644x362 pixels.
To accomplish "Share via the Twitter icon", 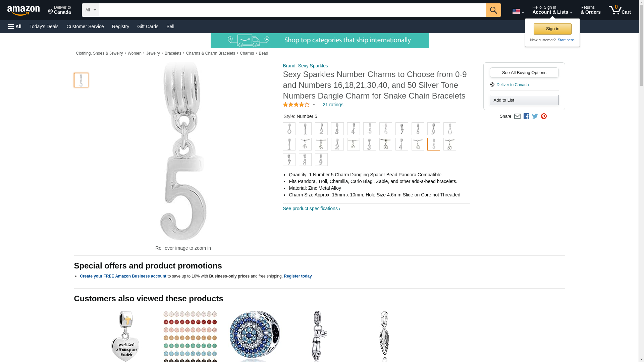I will [x=535, y=116].
